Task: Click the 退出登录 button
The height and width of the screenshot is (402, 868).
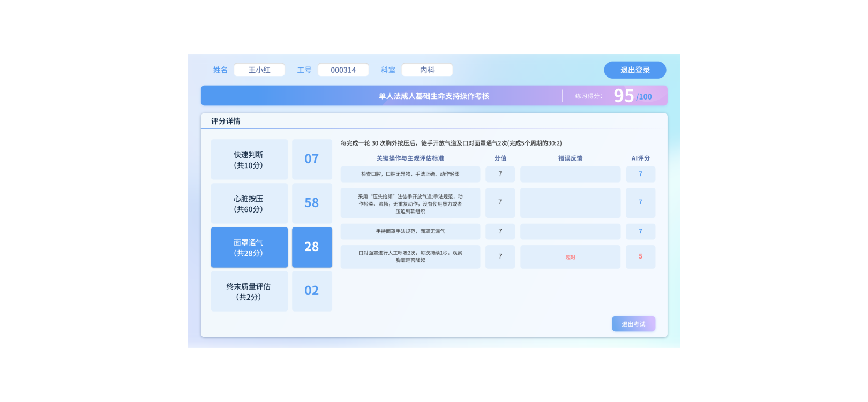Action: (x=634, y=70)
